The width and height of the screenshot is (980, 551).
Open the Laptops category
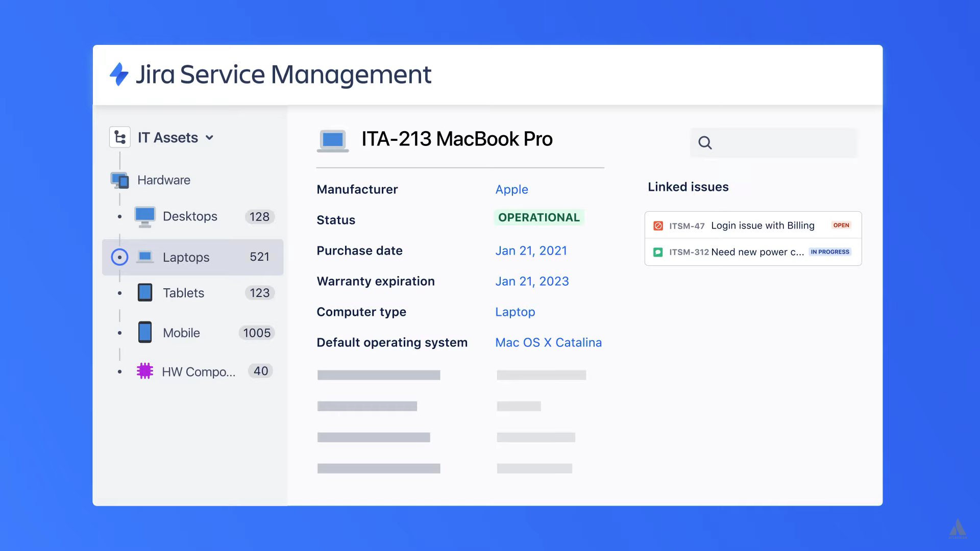point(186,257)
